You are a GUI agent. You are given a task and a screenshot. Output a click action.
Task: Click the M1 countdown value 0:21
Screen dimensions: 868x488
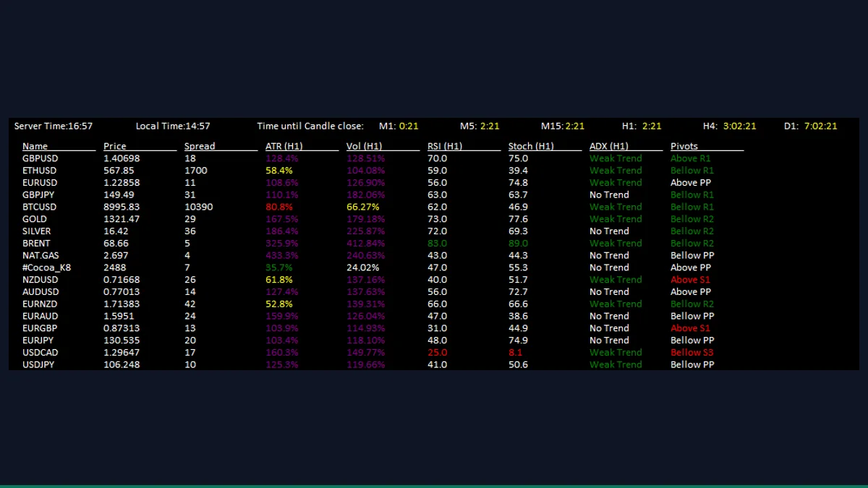(x=409, y=126)
